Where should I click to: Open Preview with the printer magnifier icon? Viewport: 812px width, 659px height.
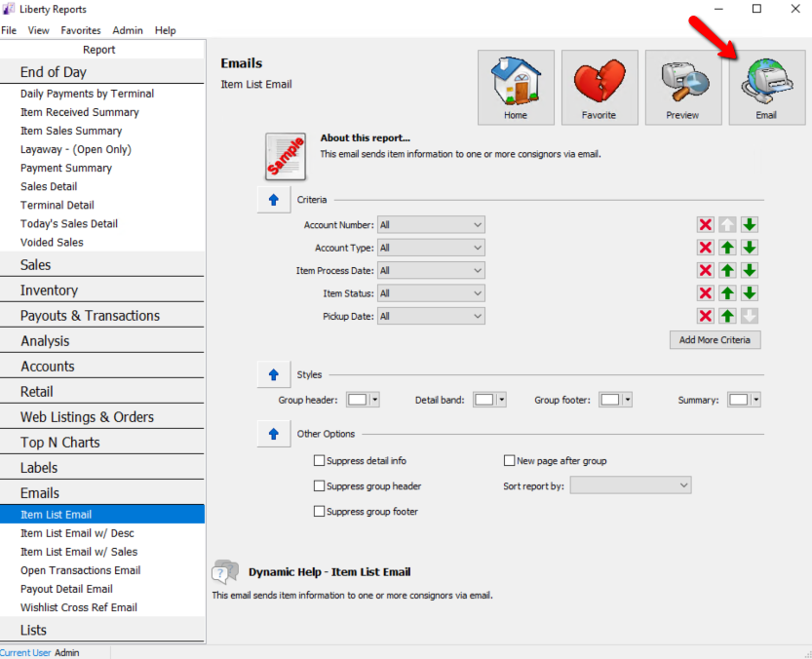tap(683, 88)
